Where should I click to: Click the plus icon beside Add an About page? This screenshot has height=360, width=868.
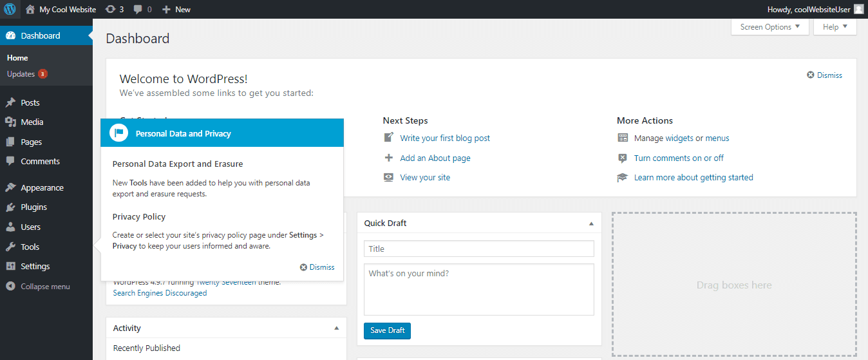[388, 158]
